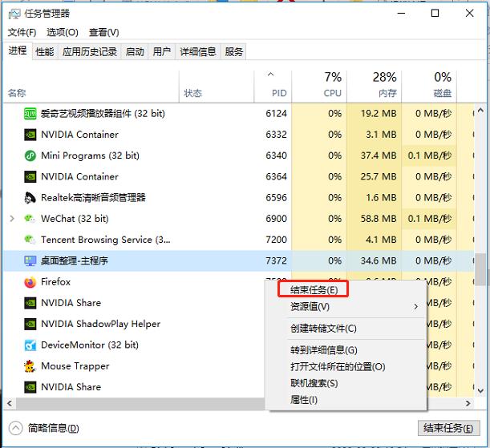This screenshot has height=448, width=490.
Task: Click the NVIDIA Container icon with PID 6364
Action: [30, 176]
